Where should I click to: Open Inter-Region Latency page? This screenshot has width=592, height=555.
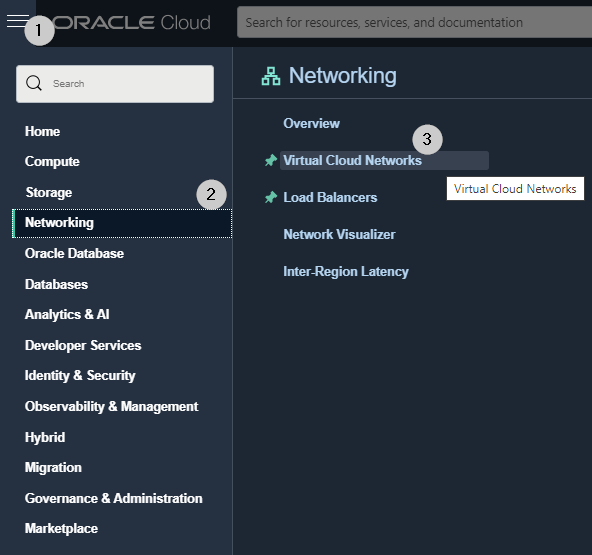tap(346, 271)
